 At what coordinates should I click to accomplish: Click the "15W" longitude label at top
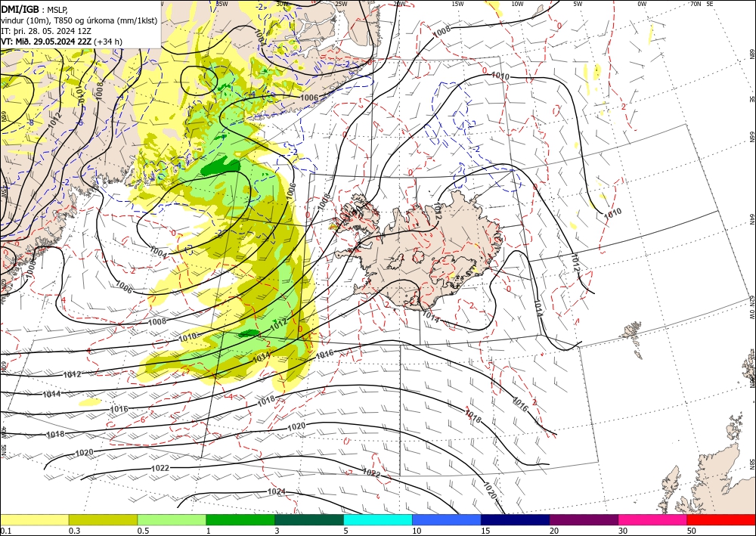[x=458, y=4]
